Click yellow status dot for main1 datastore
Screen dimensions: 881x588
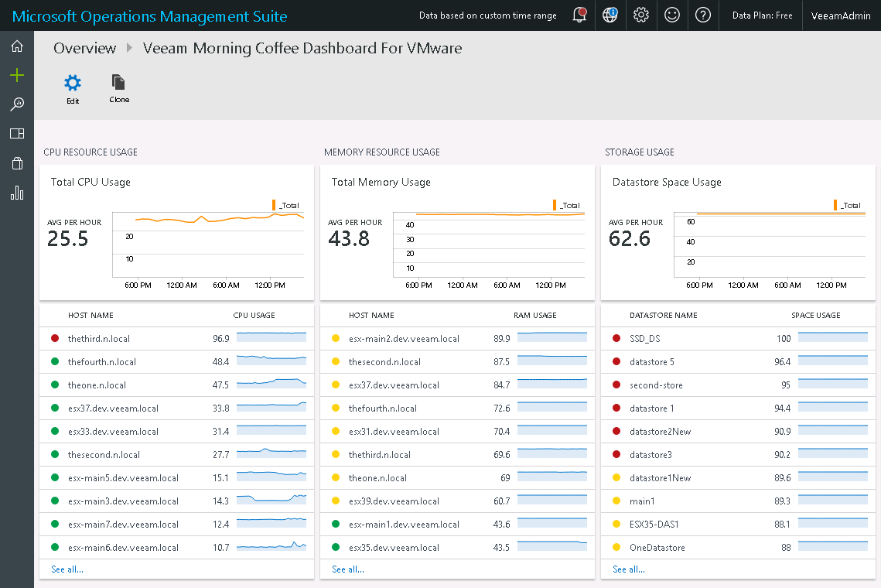point(616,501)
